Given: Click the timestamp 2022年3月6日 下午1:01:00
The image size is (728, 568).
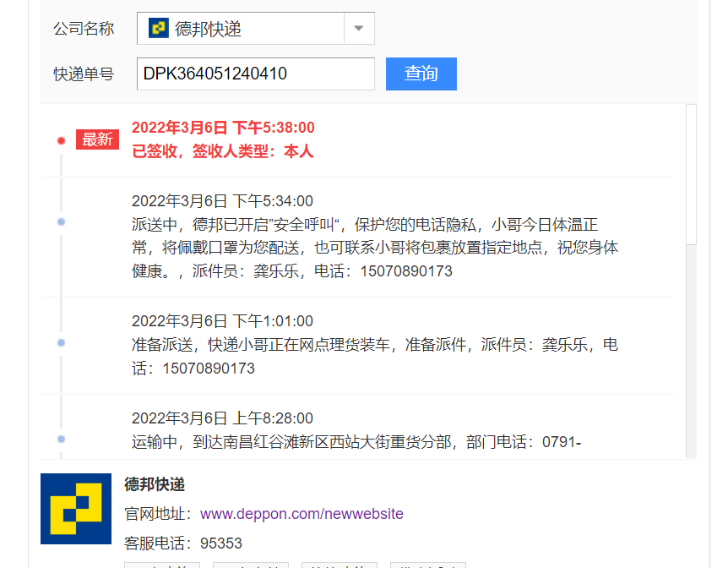Looking at the screenshot, I should pyautogui.click(x=222, y=320).
